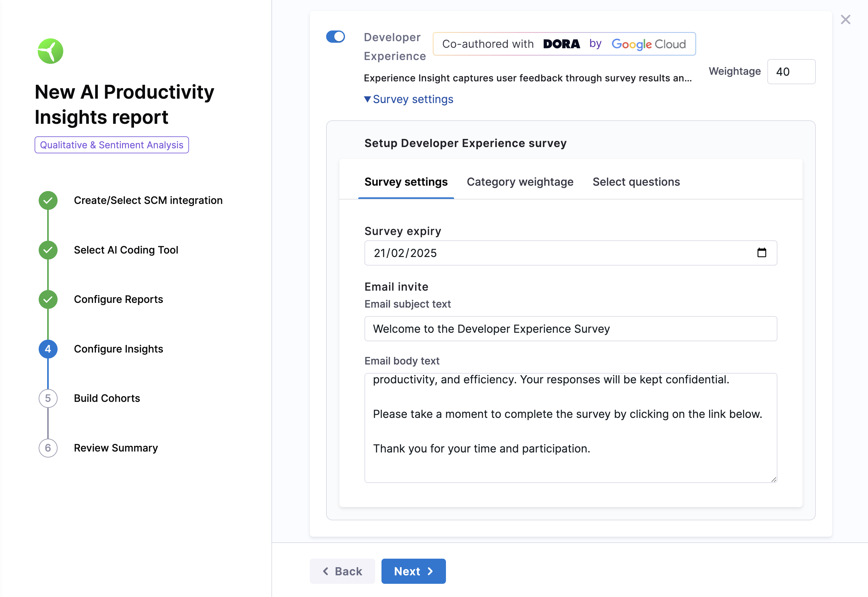
Task: Click the close X icon at top right
Action: pyautogui.click(x=845, y=19)
